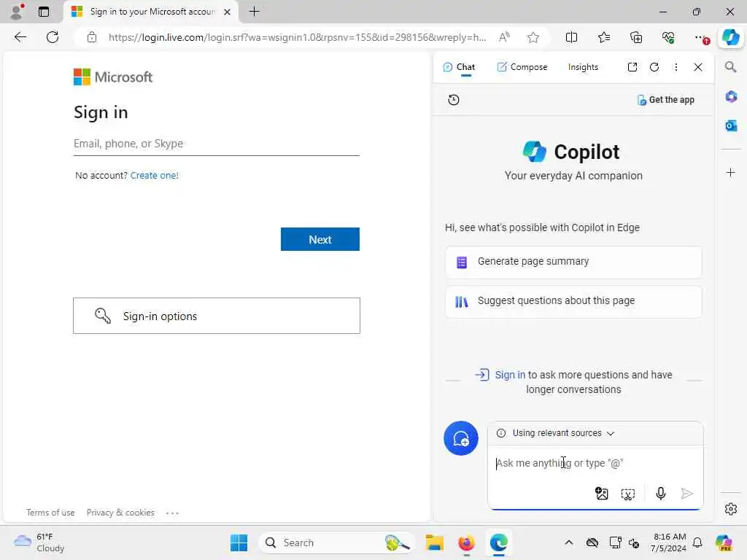
Task: View site information lock icon
Action: click(x=92, y=37)
